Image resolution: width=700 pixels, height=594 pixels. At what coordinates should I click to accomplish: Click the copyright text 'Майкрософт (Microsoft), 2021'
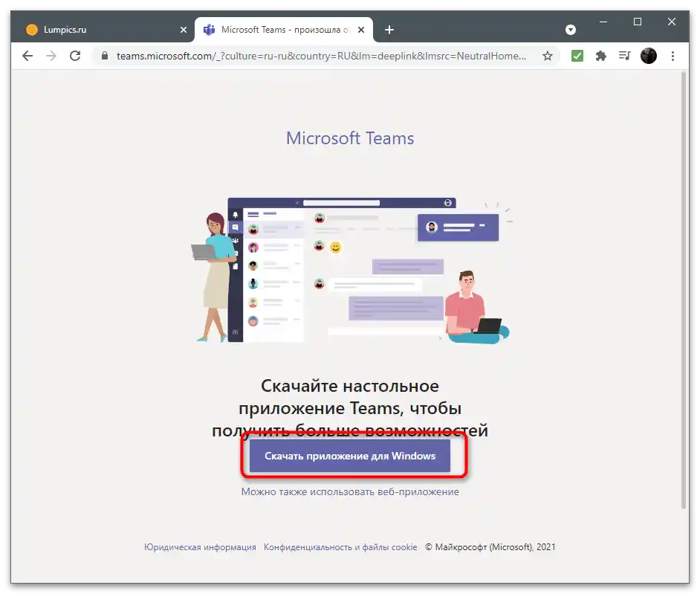pos(490,547)
